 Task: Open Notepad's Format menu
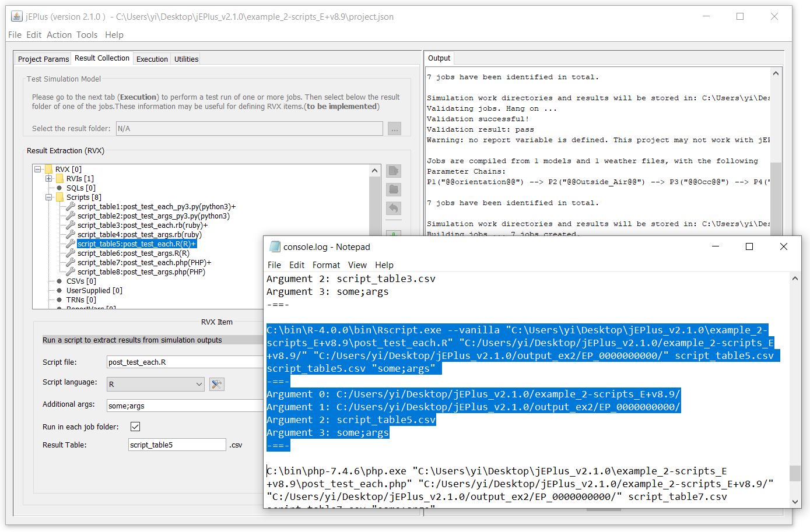point(326,265)
